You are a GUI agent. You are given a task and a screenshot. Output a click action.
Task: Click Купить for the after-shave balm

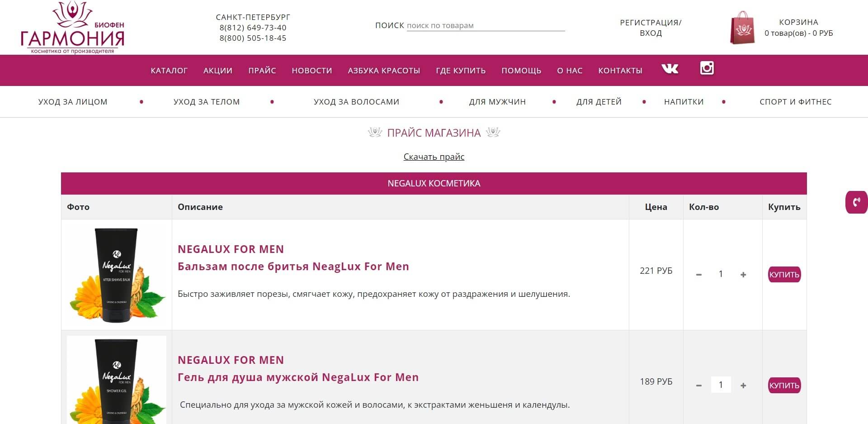(x=784, y=275)
